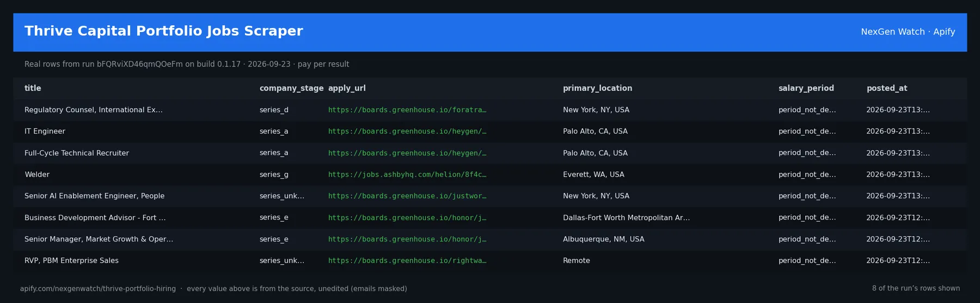
Task: Open the ashbyhq helion apply link
Action: pyautogui.click(x=407, y=174)
